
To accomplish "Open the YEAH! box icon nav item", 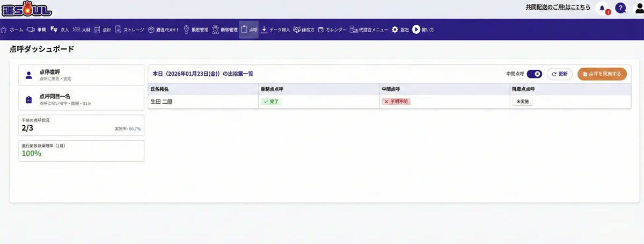I will tap(164, 30).
